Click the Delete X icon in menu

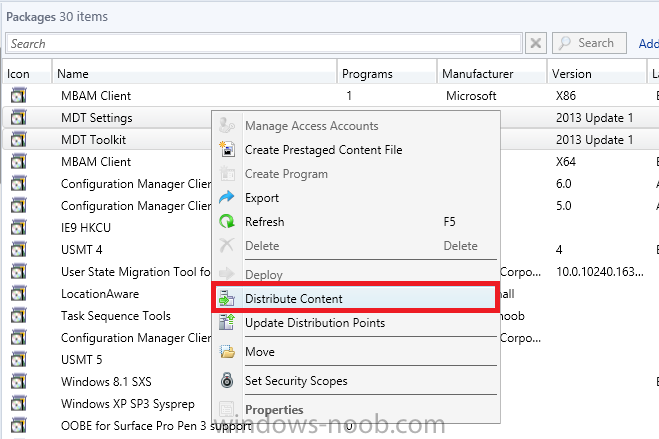227,245
